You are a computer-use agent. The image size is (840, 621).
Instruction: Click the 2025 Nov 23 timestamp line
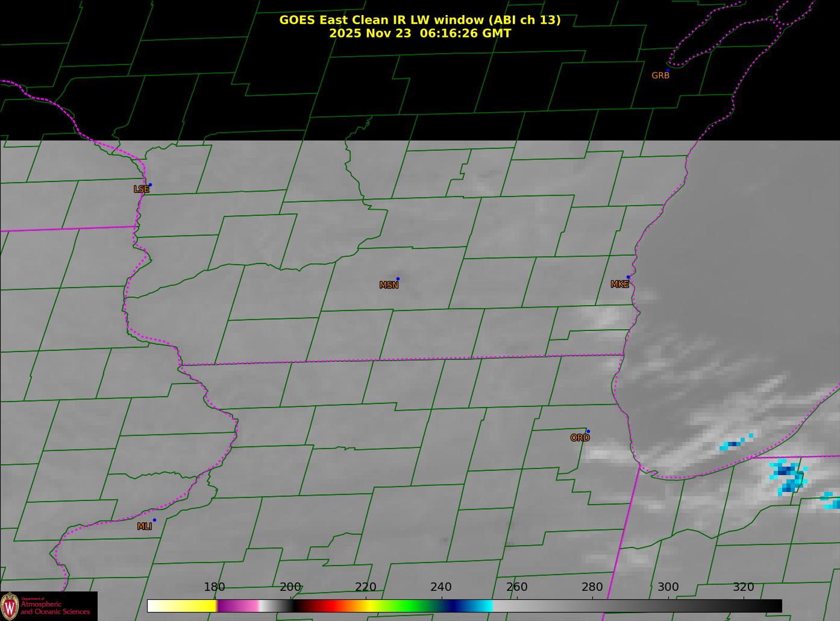pos(419,34)
